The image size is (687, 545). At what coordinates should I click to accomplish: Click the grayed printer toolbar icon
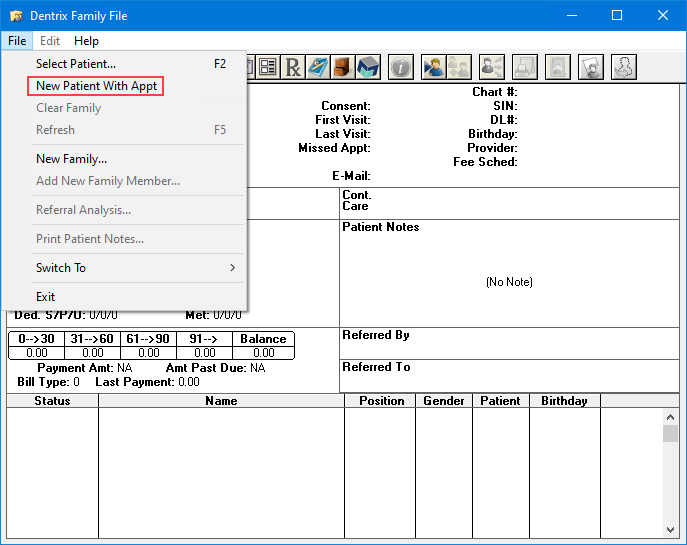pos(524,67)
